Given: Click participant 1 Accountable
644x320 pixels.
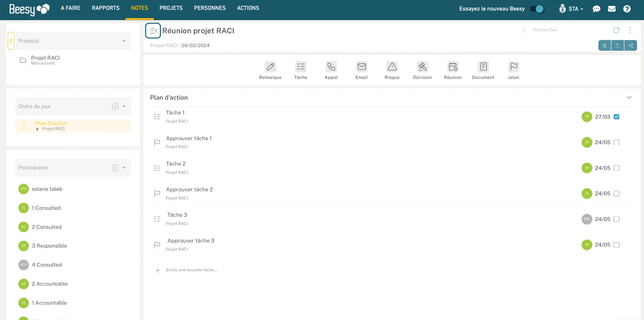Looking at the screenshot, I should pos(42,303).
